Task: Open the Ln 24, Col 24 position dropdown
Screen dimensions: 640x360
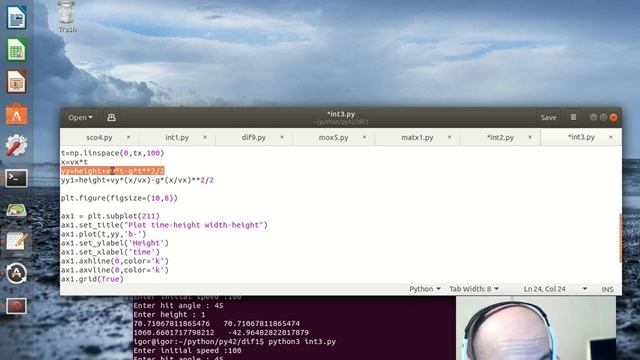Action: coord(555,289)
